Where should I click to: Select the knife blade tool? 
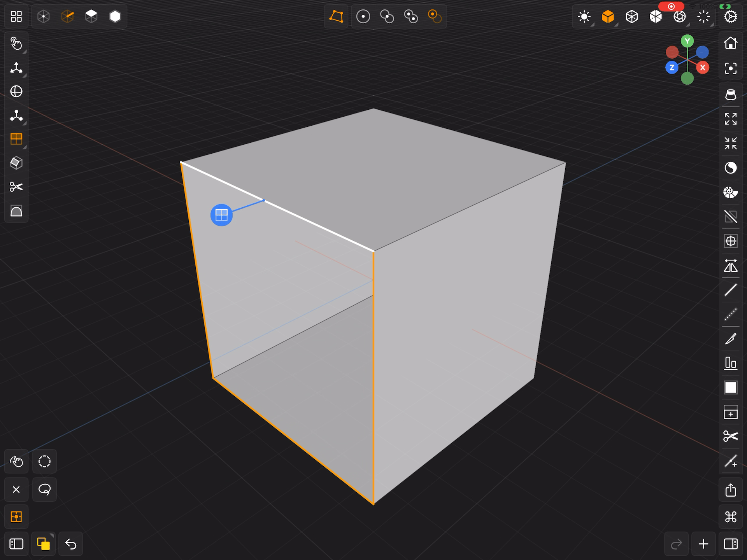pyautogui.click(x=731, y=339)
